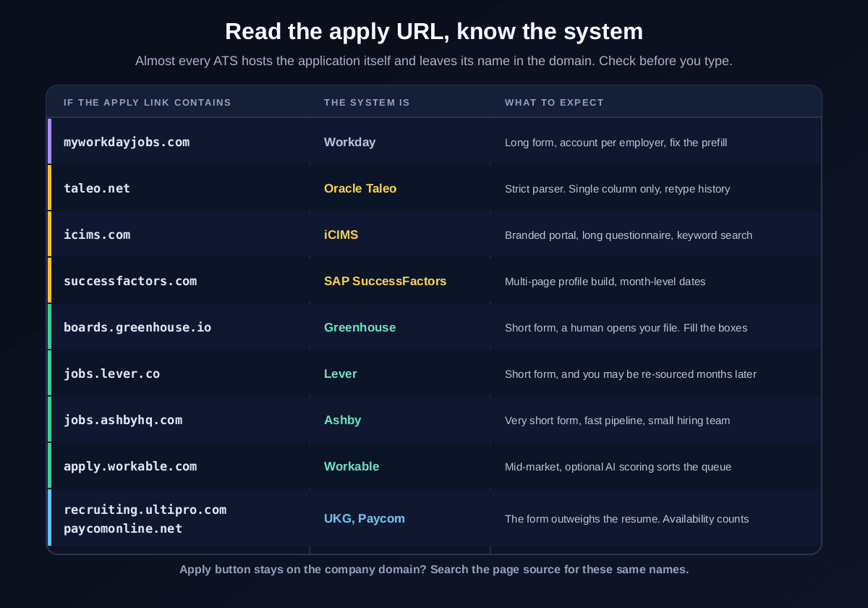Image resolution: width=868 pixels, height=608 pixels.
Task: Click the "Lever" system name
Action: pos(340,373)
